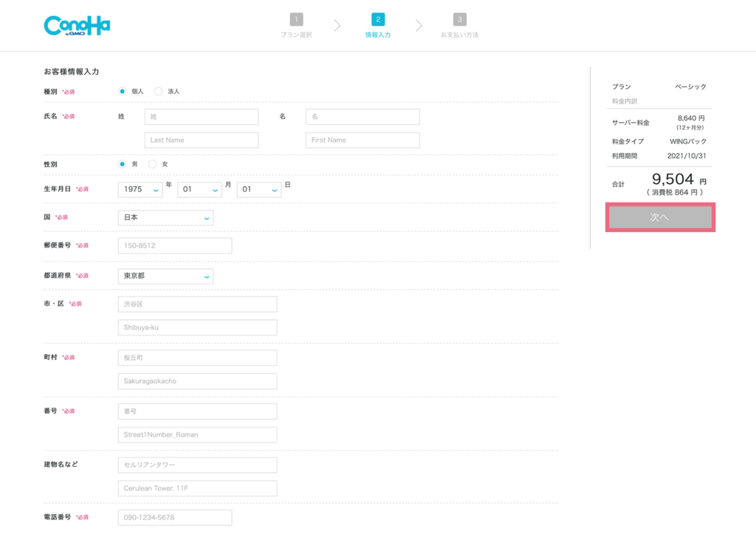The image size is (756, 549).
Task: Open birth day dropdown
Action: pyautogui.click(x=259, y=190)
